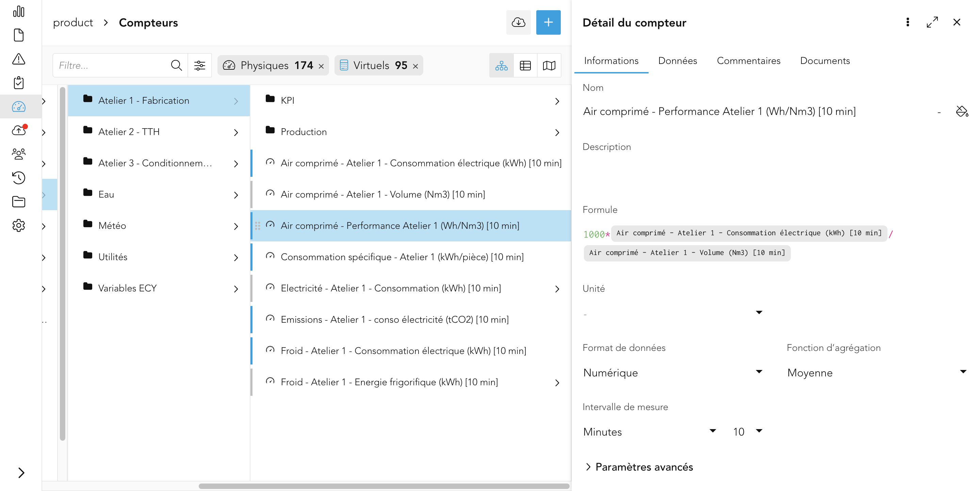Expand the sidebar with bottom chevron

21,472
